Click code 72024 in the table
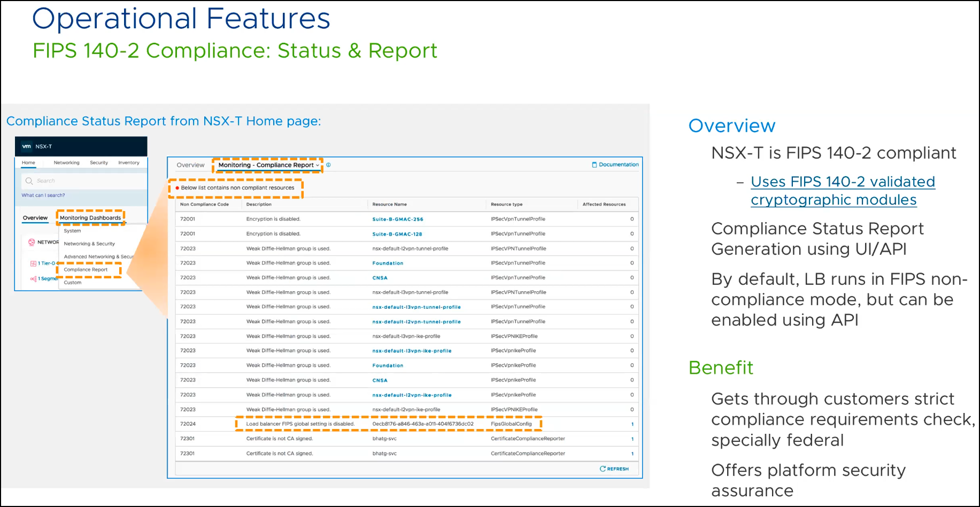Viewport: 980px width, 507px height. [x=188, y=424]
